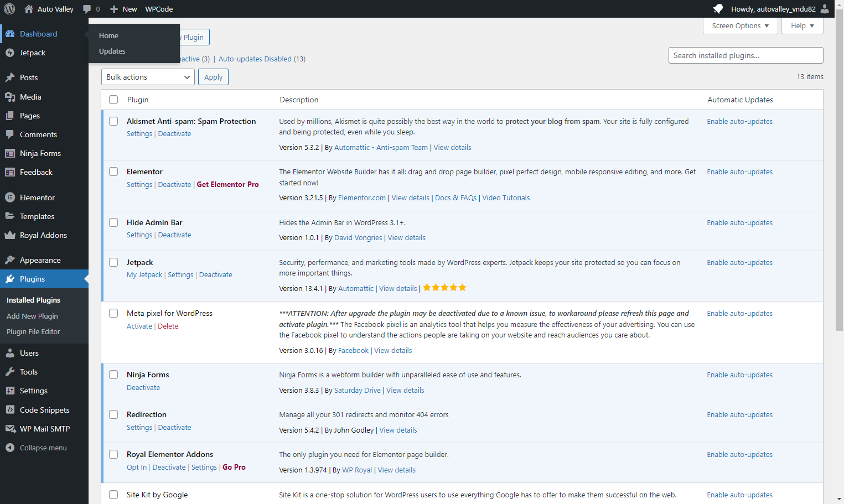Check the Redirection plugin checkbox
The image size is (844, 504).
[x=113, y=414]
